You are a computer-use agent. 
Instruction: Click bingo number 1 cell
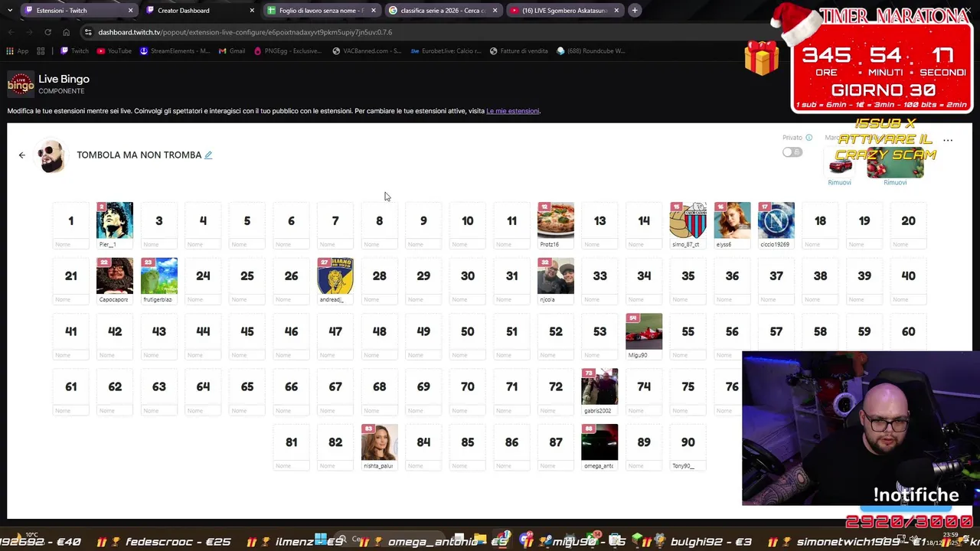(x=70, y=220)
